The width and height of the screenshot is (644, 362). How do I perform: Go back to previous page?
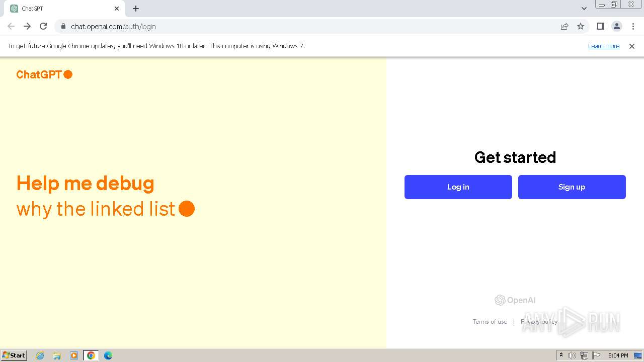tap(11, 27)
